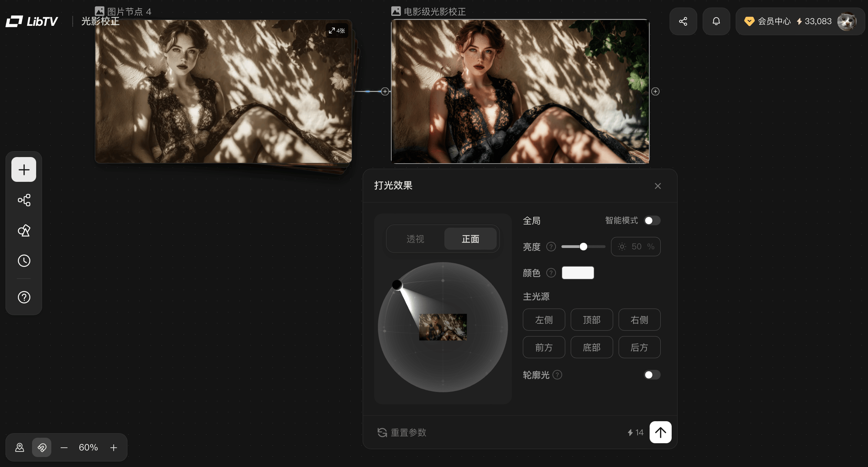Toggle the 智能模式 switch
This screenshot has width=868, height=467.
pos(652,220)
